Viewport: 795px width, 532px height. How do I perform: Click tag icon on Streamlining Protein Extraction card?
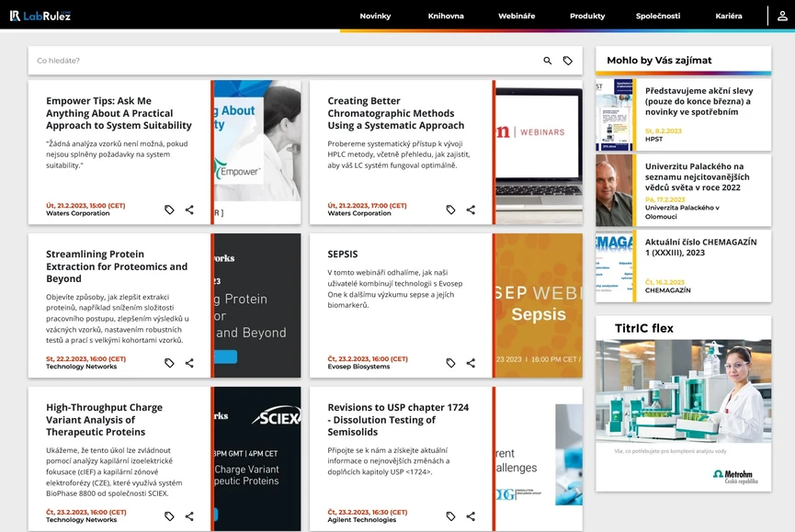(169, 363)
